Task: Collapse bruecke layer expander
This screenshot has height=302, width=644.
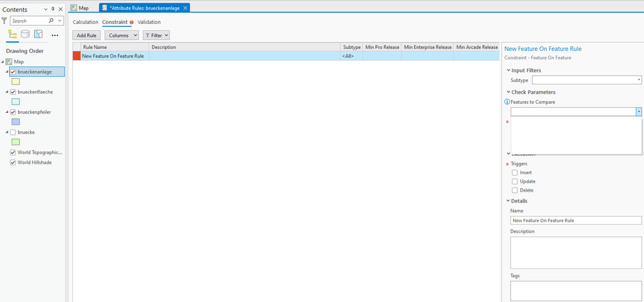Action: pyautogui.click(x=7, y=132)
